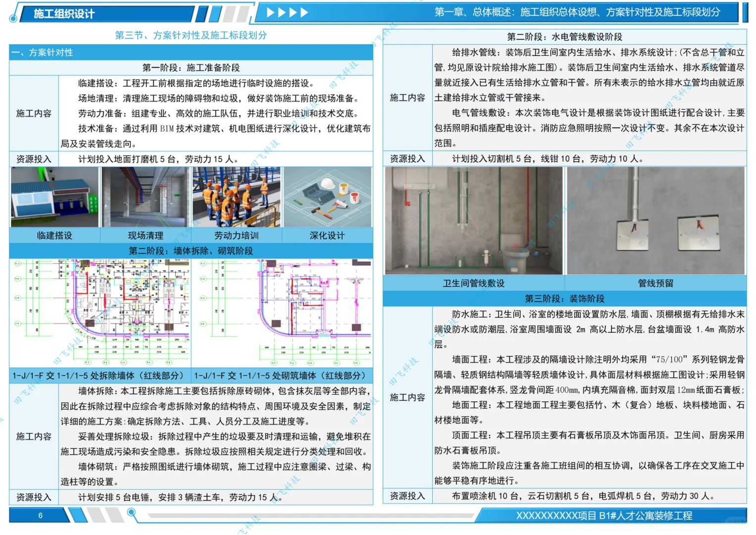Open the 卫生间管线敷设 pipework photo
The image size is (756, 535).
[x=474, y=221]
